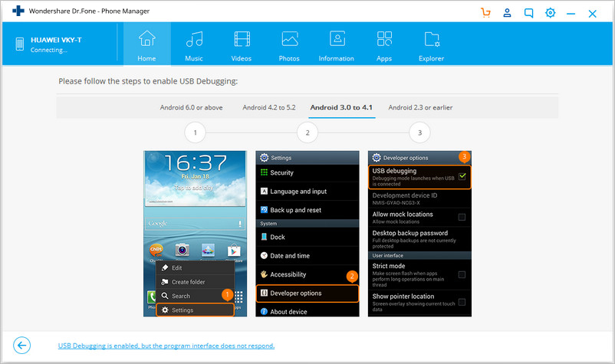The image size is (615, 364).
Task: Open the user account icon
Action: coord(507,13)
